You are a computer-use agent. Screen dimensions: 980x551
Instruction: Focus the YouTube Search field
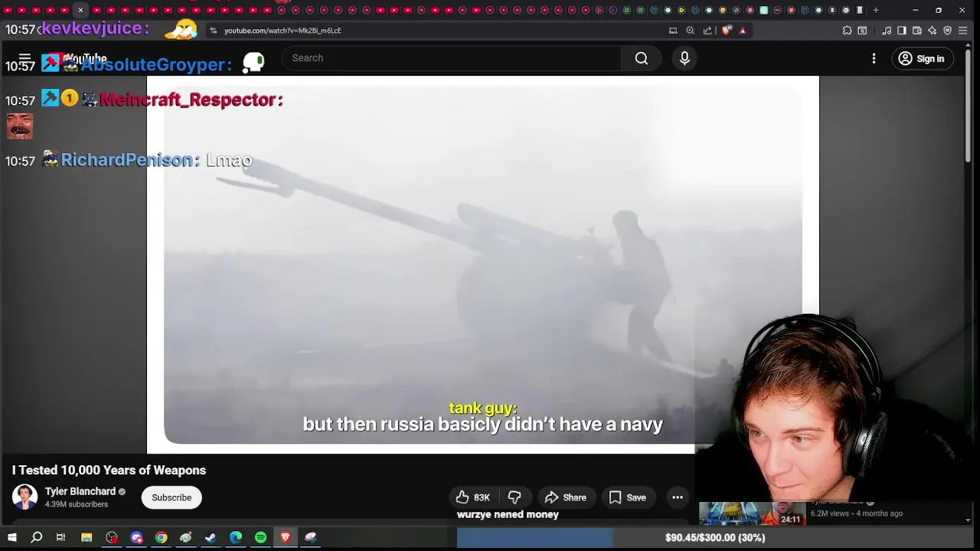[x=452, y=58]
